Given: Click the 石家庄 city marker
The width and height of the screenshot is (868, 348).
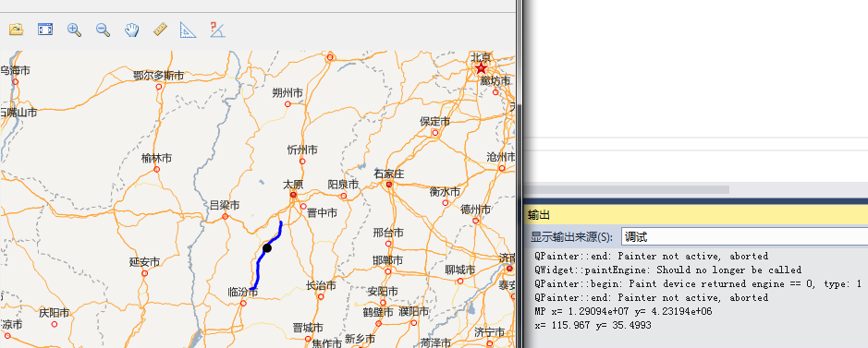Looking at the screenshot, I should [x=390, y=184].
